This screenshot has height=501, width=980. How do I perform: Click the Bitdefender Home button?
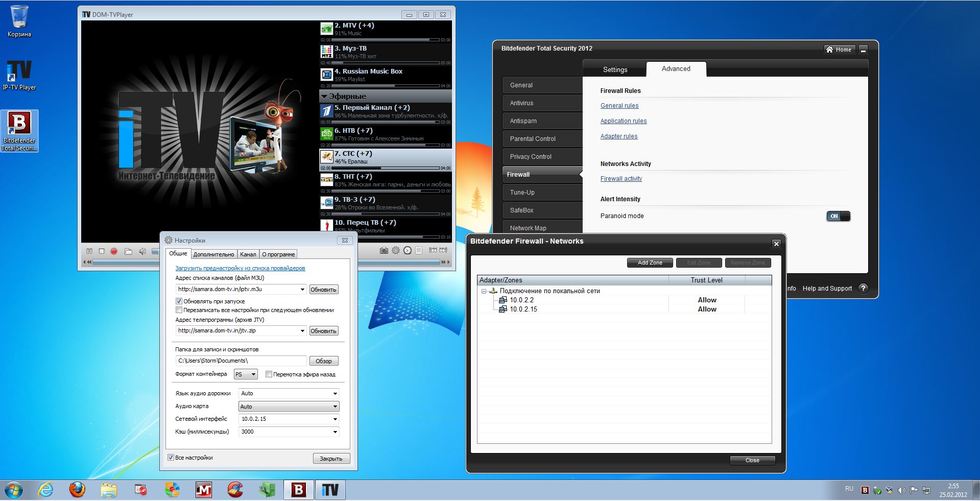(x=839, y=50)
